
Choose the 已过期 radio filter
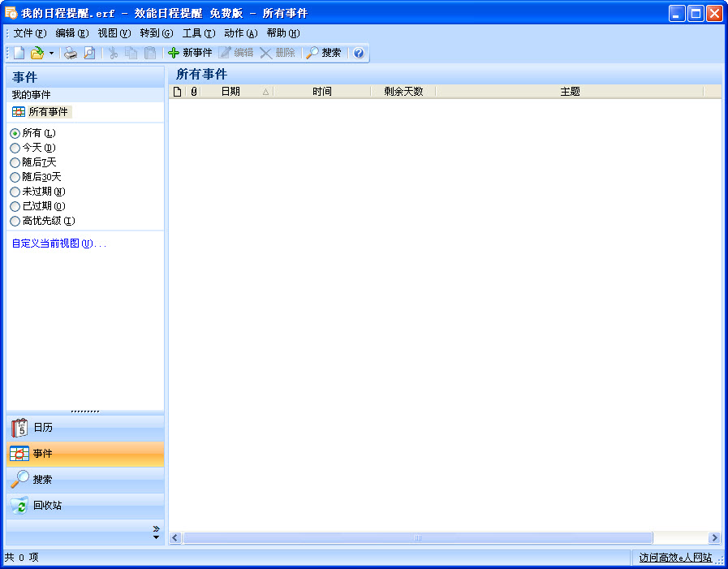(15, 206)
